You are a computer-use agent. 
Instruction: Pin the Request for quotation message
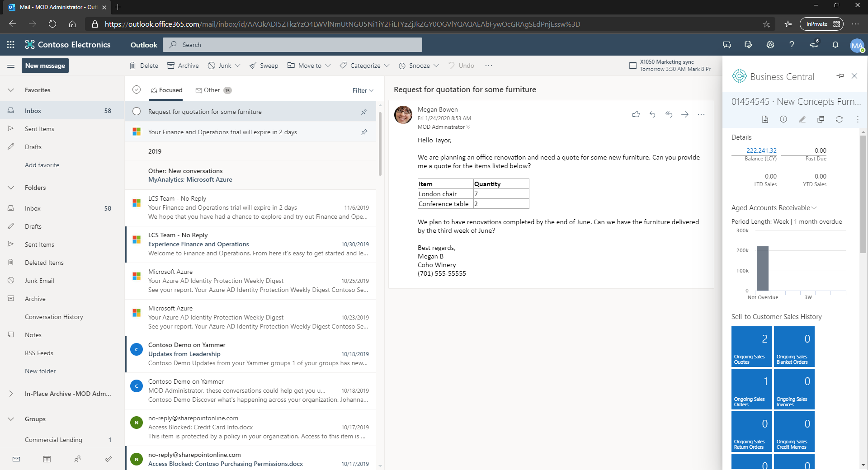364,112
